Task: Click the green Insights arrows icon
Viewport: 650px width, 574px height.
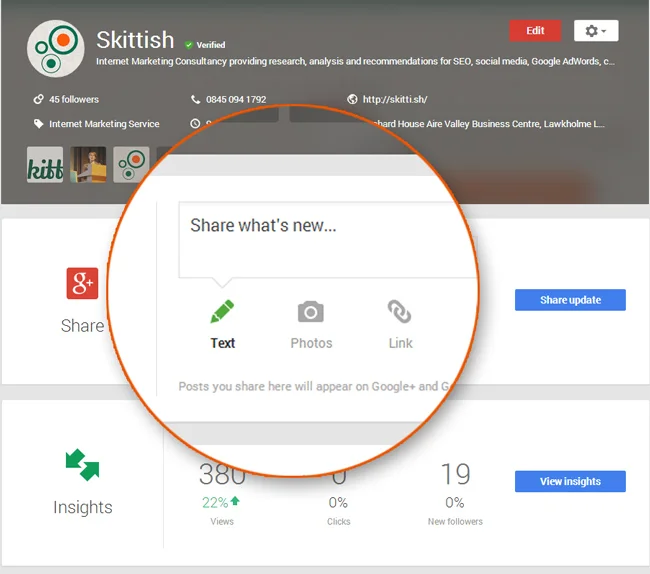Action: (x=82, y=465)
